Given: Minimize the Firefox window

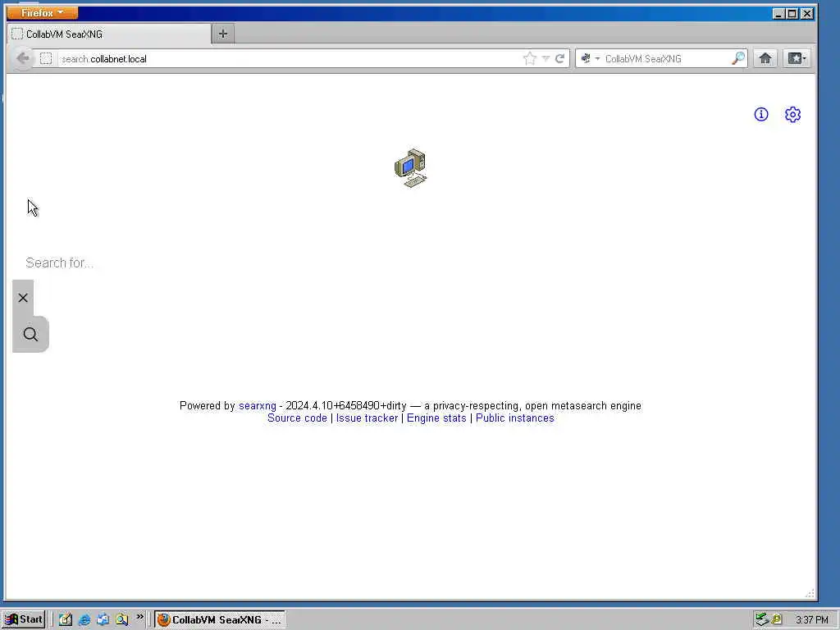Looking at the screenshot, I should click(779, 13).
